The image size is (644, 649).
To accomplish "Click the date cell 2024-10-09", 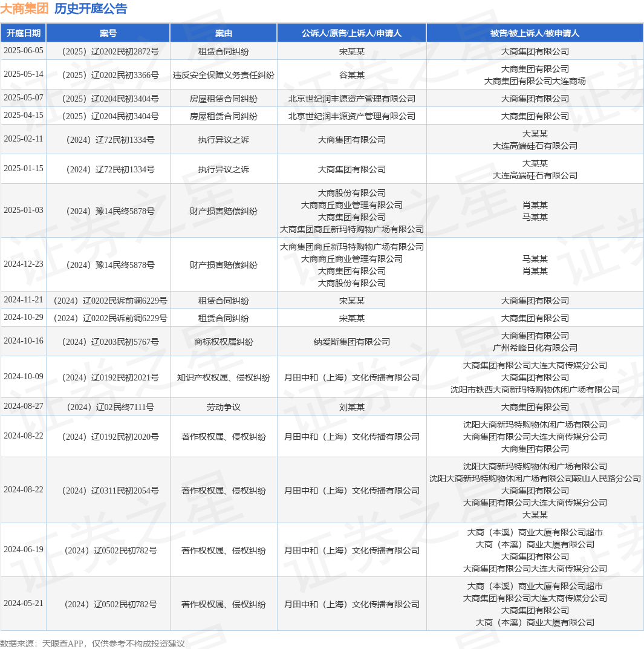I will tap(24, 376).
